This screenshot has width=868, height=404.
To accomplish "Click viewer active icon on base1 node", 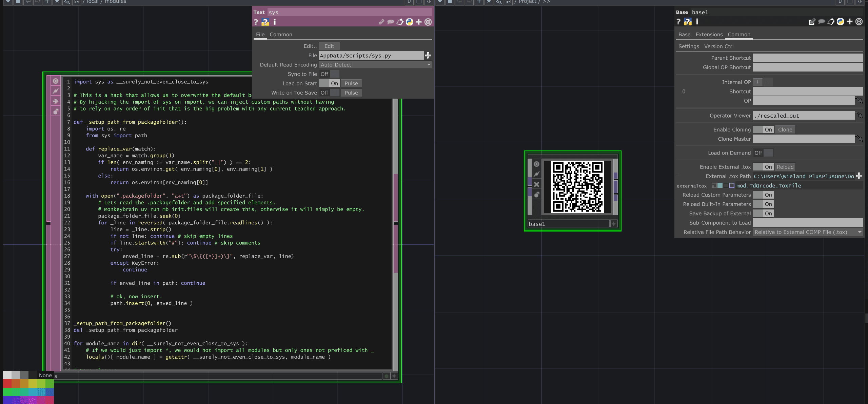I will pos(536,164).
